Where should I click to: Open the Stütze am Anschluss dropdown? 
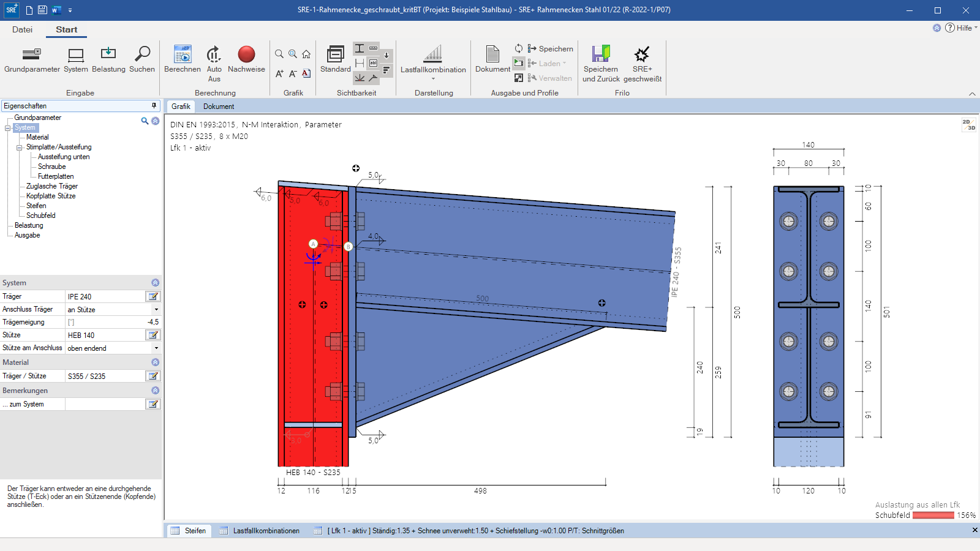pos(156,348)
